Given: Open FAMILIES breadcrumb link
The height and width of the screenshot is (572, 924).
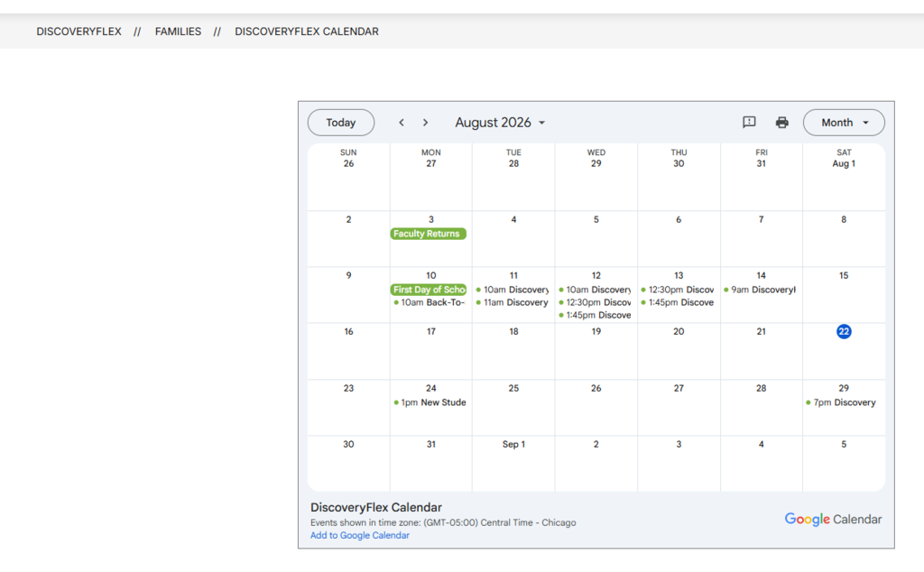Looking at the screenshot, I should pos(178,32).
